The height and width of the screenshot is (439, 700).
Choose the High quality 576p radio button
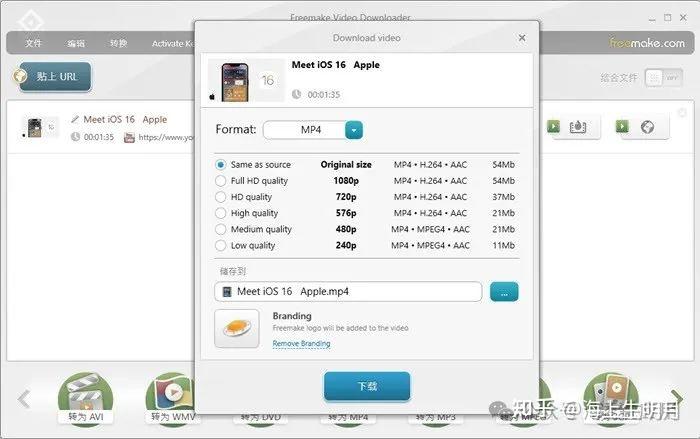tap(221, 213)
